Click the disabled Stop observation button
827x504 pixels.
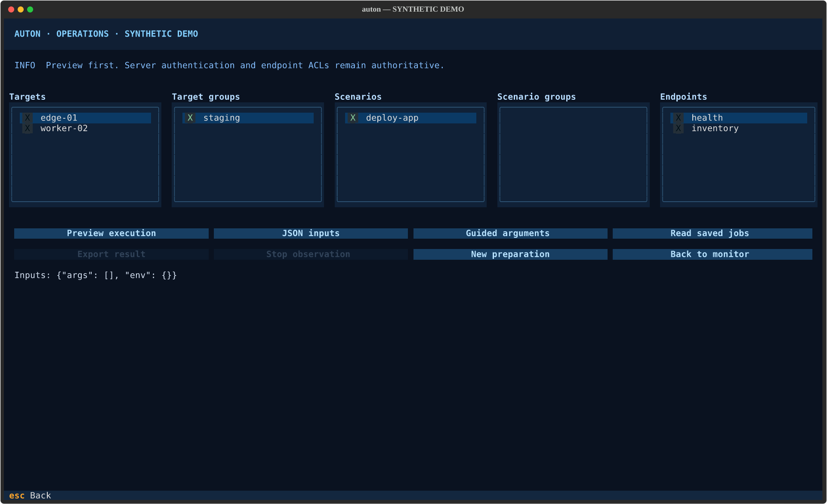point(311,255)
